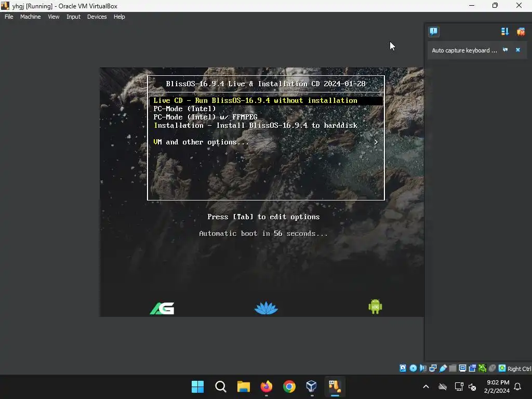This screenshot has height=399, width=532.
Task: Show hidden system tray icons
Action: point(426,387)
